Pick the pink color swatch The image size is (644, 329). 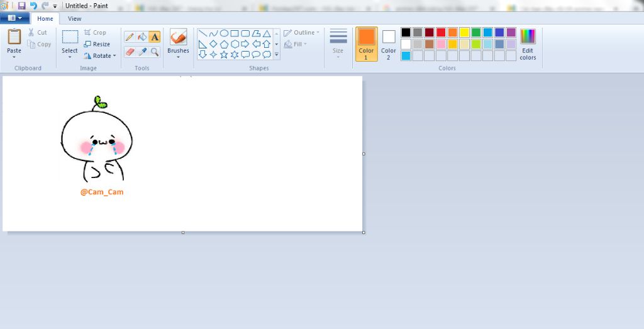pyautogui.click(x=441, y=44)
